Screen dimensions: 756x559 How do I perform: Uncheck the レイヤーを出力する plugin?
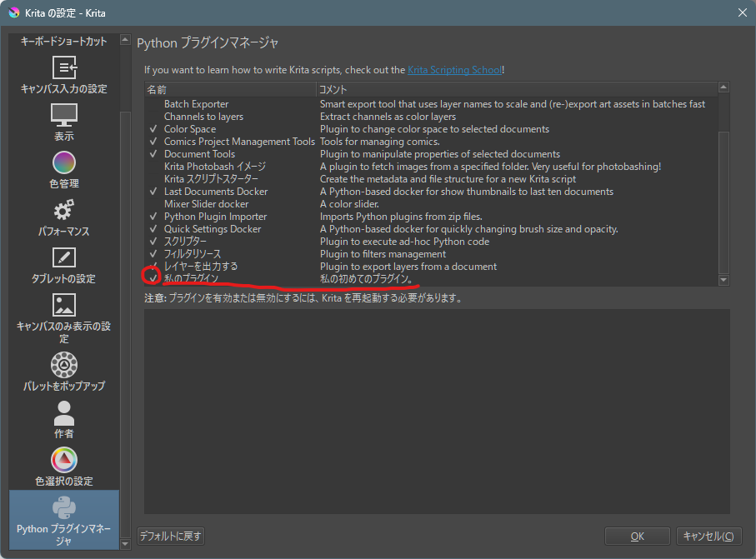tap(153, 267)
